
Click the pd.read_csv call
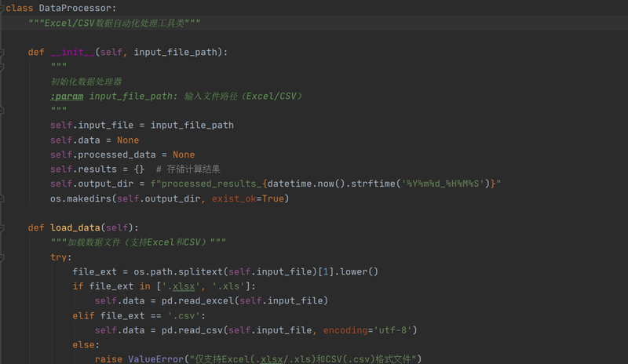coord(192,330)
